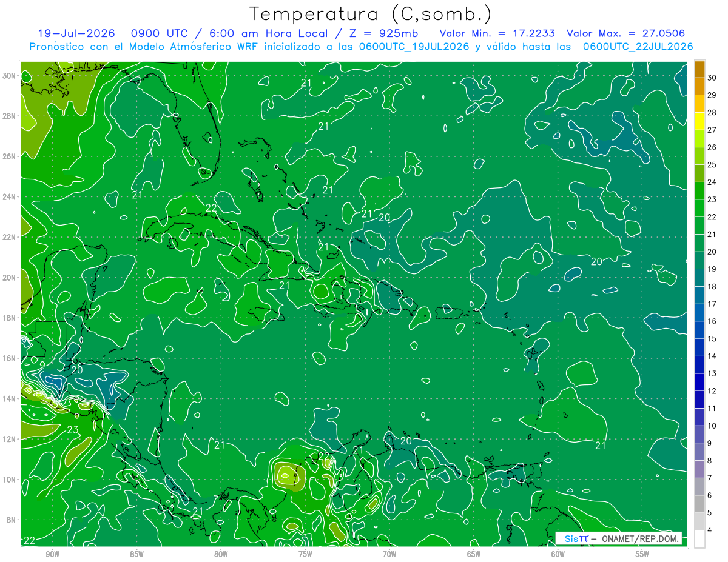Viewport: 728px width, 562px height.
Task: Select initialization time "0600UTC_19JUL2026"
Action: click(x=414, y=47)
